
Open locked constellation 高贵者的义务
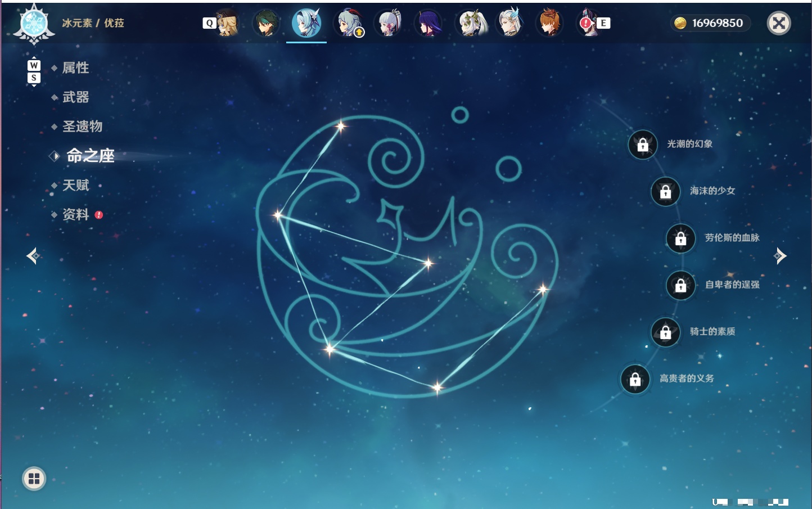635,379
